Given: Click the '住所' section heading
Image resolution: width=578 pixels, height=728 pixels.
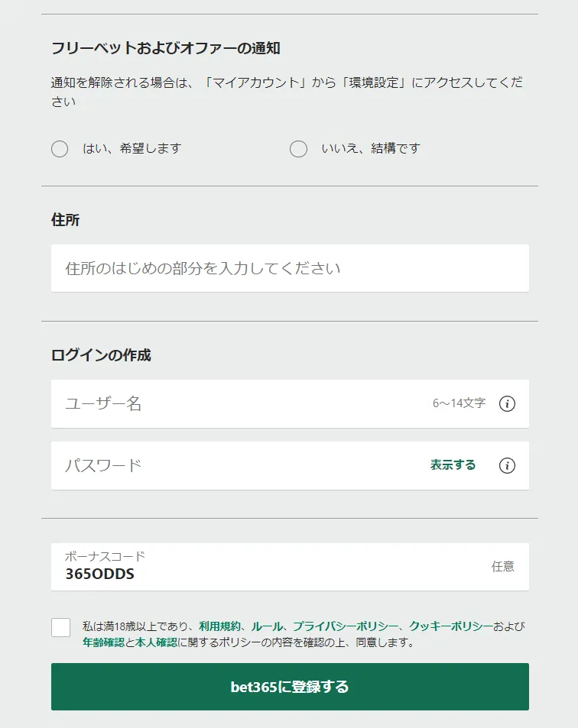Looking at the screenshot, I should (66, 220).
